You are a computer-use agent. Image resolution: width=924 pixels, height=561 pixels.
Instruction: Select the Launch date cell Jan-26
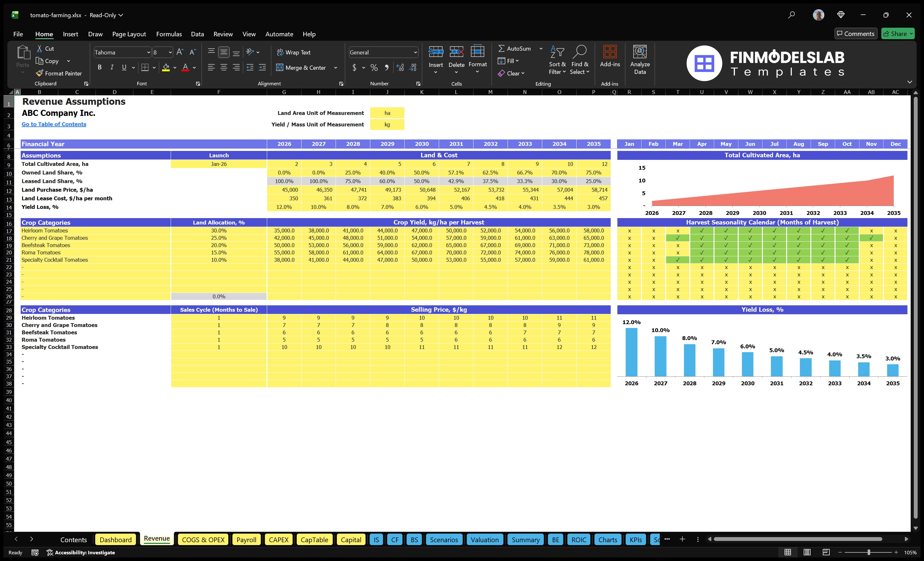tap(219, 164)
